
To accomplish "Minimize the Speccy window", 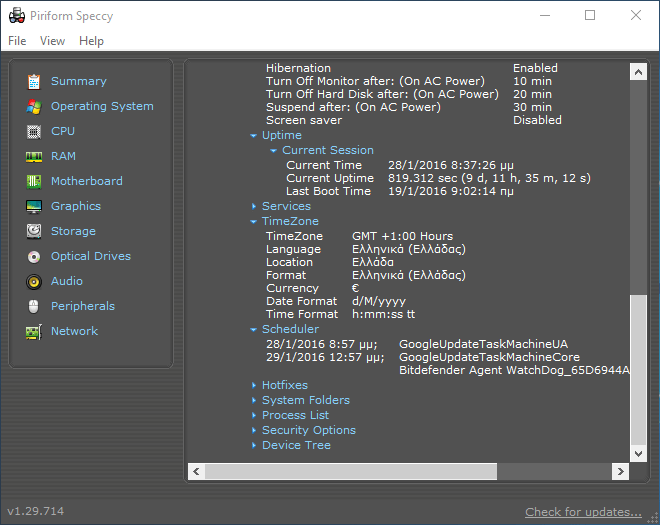I will coord(545,16).
